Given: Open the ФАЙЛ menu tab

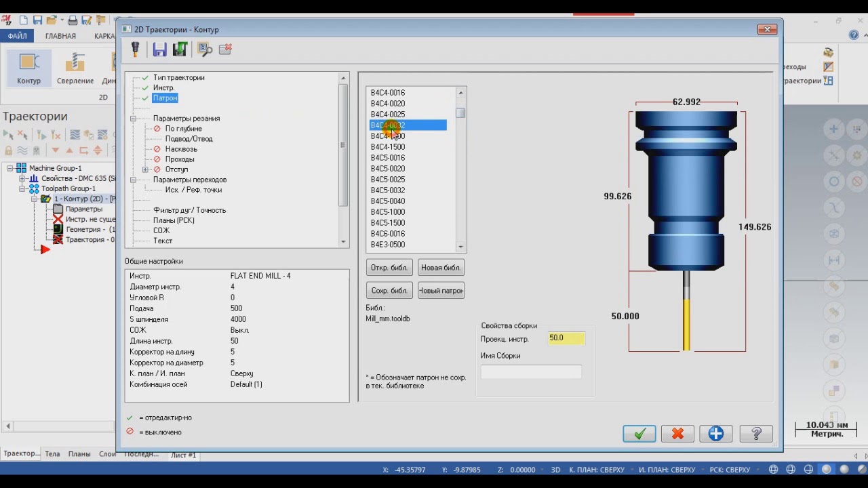Looking at the screenshot, I should (x=18, y=36).
